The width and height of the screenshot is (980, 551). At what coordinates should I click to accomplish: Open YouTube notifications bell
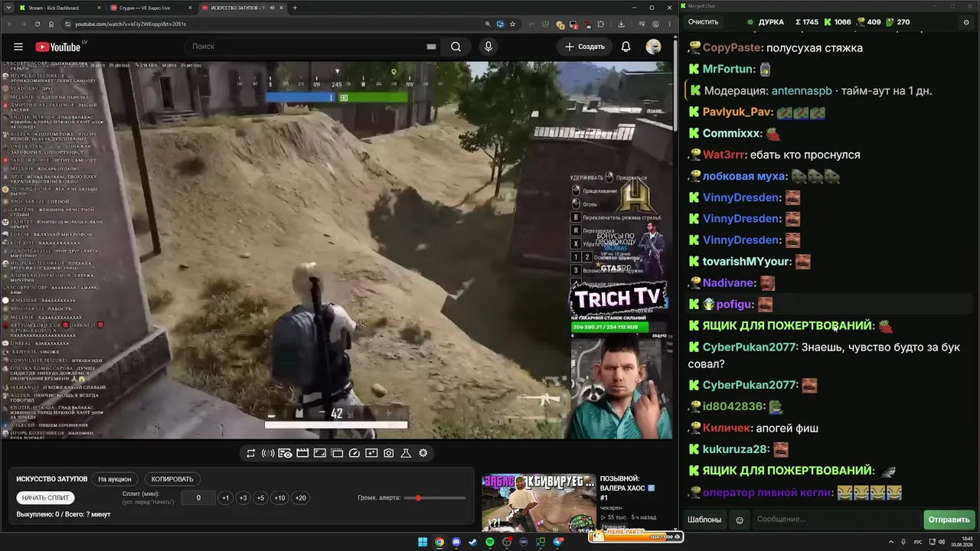coord(626,47)
